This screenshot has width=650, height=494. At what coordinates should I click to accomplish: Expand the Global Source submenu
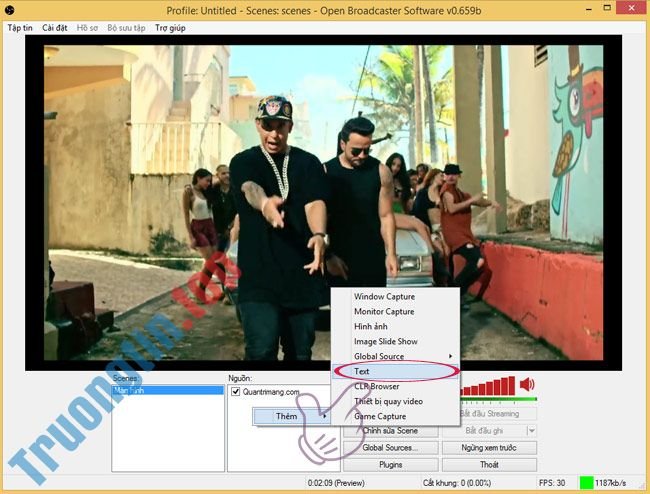click(x=395, y=356)
